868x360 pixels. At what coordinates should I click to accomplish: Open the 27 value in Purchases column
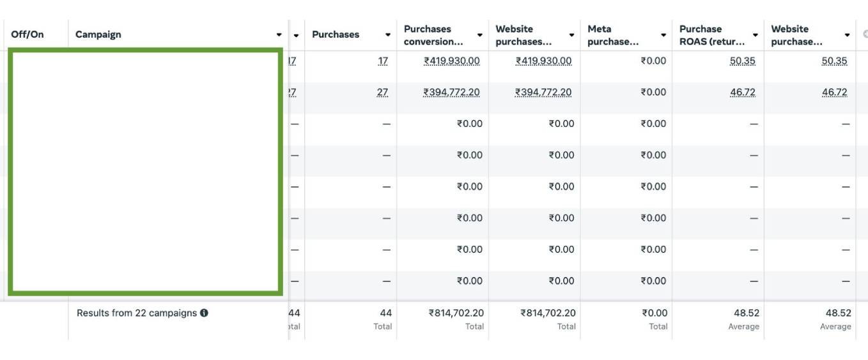pos(382,93)
